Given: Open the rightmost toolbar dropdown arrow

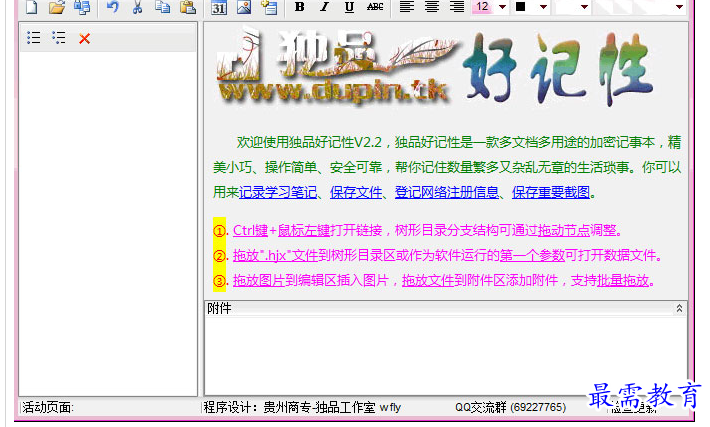Looking at the screenshot, I should tap(679, 7).
